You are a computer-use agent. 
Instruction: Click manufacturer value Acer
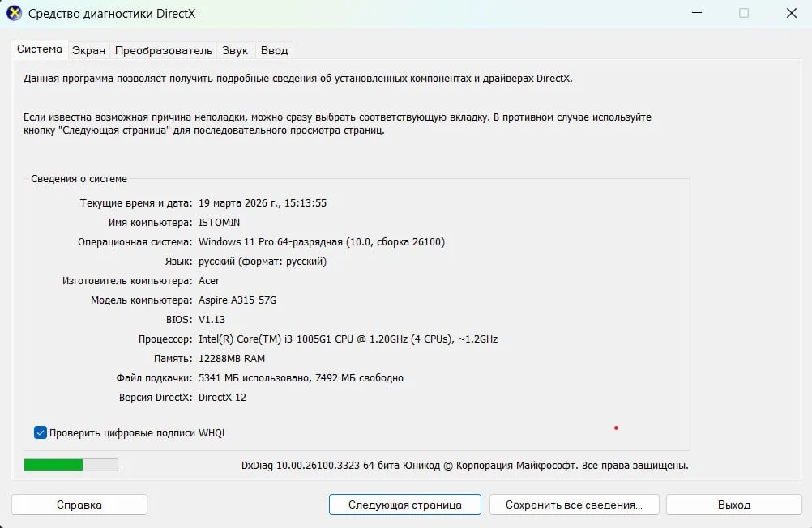pyautogui.click(x=209, y=280)
